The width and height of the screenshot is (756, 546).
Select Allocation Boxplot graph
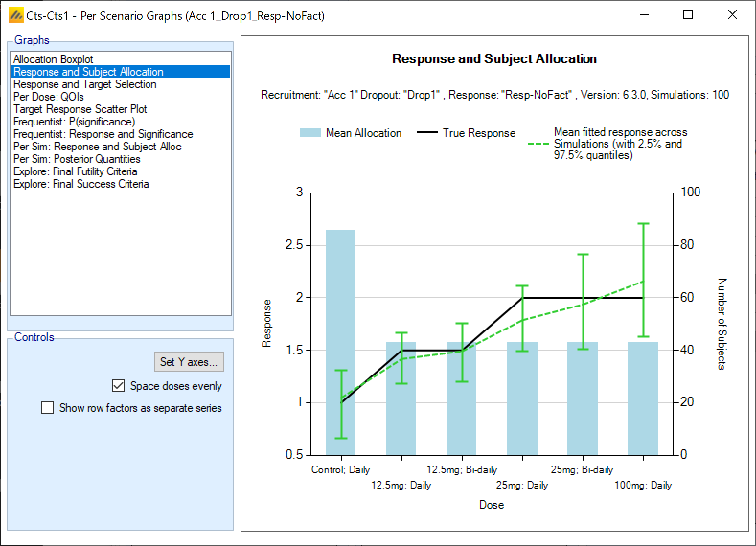(x=53, y=59)
